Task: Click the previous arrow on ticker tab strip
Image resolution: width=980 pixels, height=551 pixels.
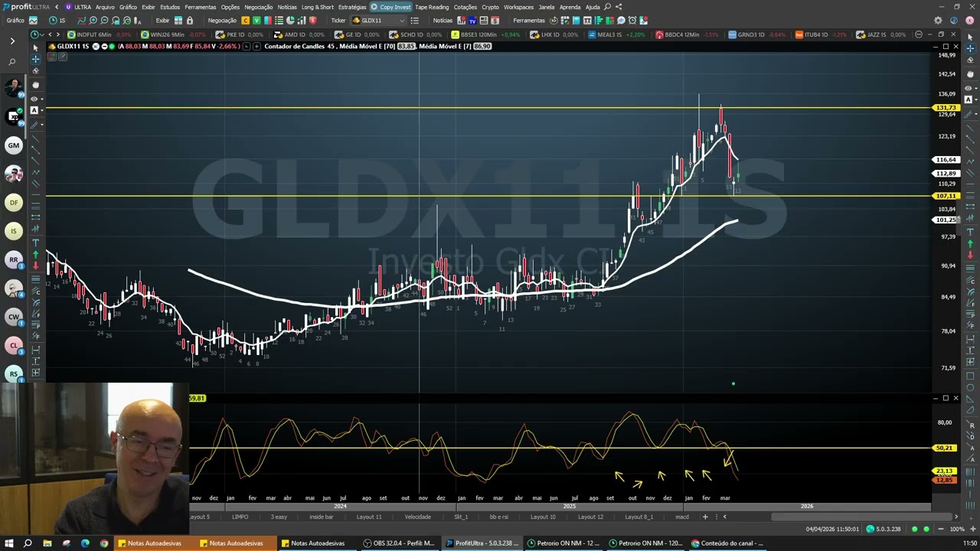Action: pyautogui.click(x=51, y=34)
